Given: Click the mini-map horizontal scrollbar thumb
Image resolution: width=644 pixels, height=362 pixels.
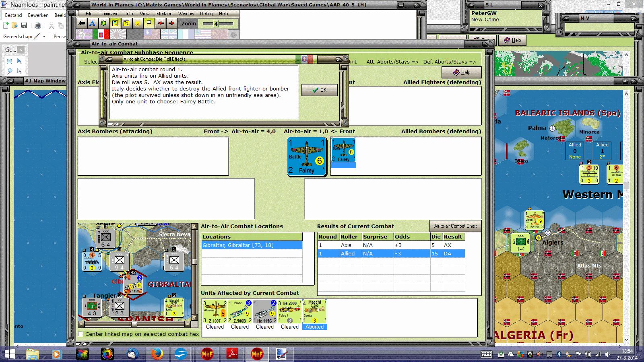Looking at the screenshot, I should click(x=135, y=324).
